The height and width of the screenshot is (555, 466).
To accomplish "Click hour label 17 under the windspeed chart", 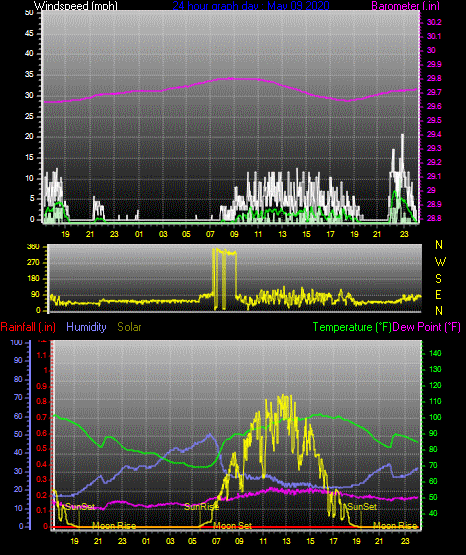I will [330, 234].
